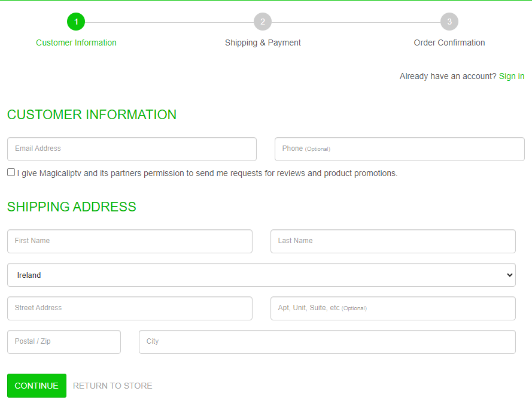
Task: Enable the review and promotions permission checkbox
Action: click(x=10, y=172)
